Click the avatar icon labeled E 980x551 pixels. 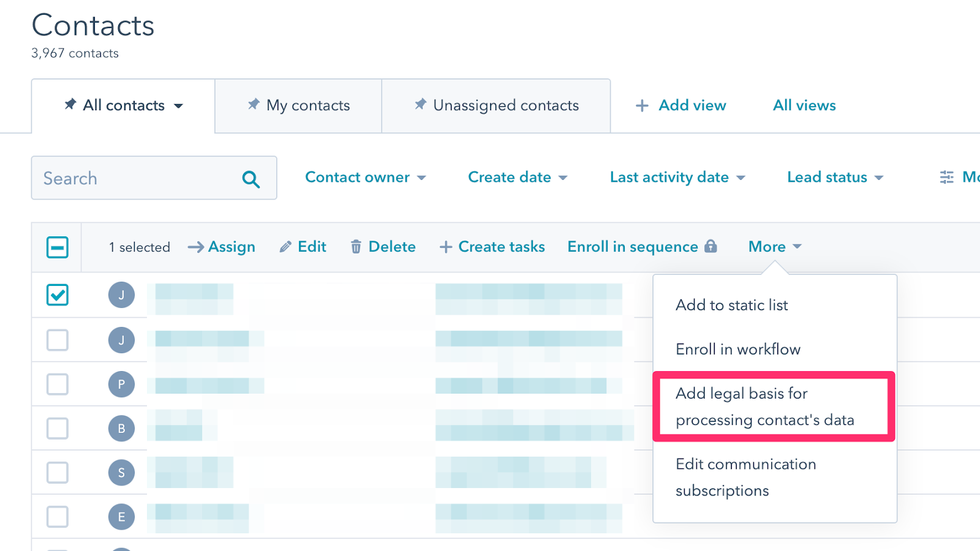(x=121, y=517)
